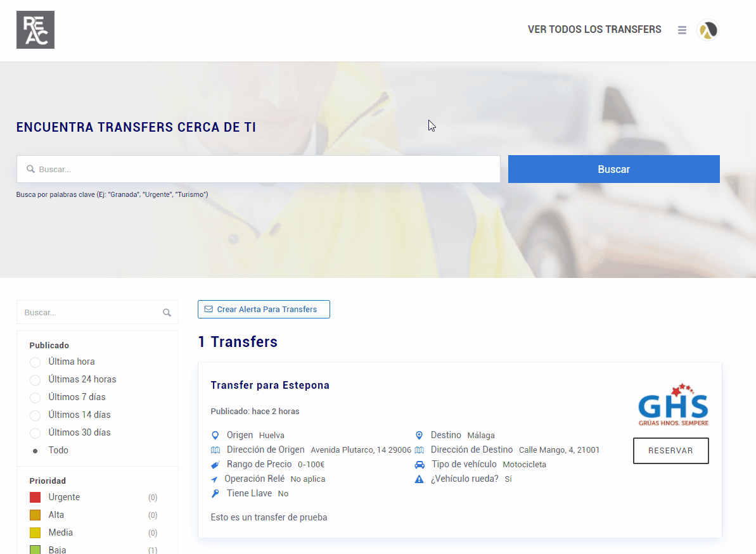Click the Tiene Llave key icon
Screen dimensions: 756x554
(215, 494)
